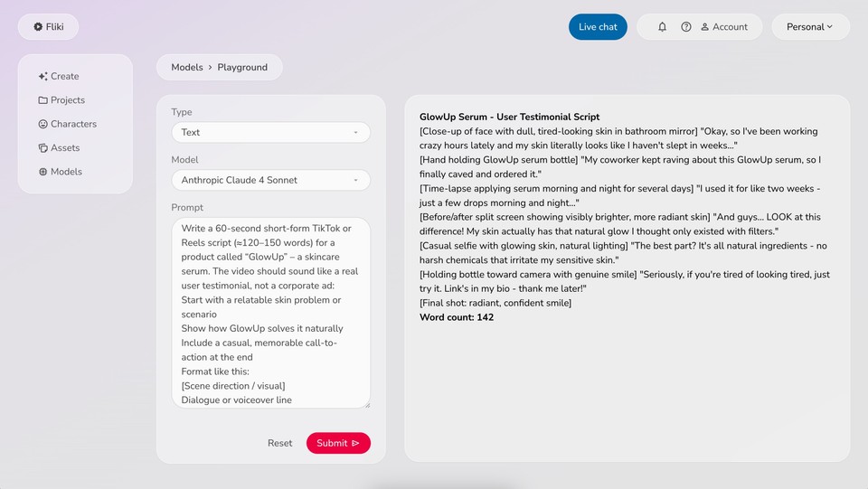
Task: Open Live chat support
Action: 598,27
